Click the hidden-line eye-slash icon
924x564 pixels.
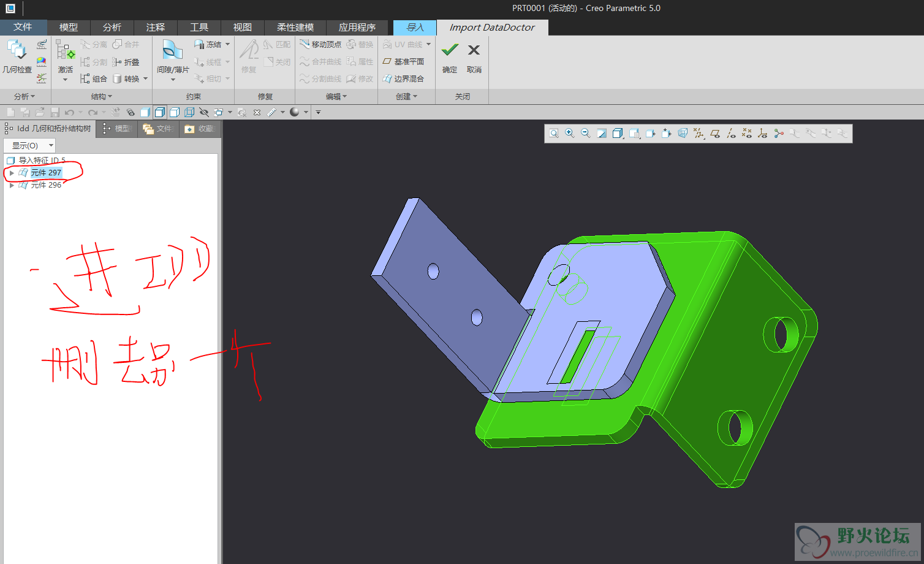[x=204, y=112]
